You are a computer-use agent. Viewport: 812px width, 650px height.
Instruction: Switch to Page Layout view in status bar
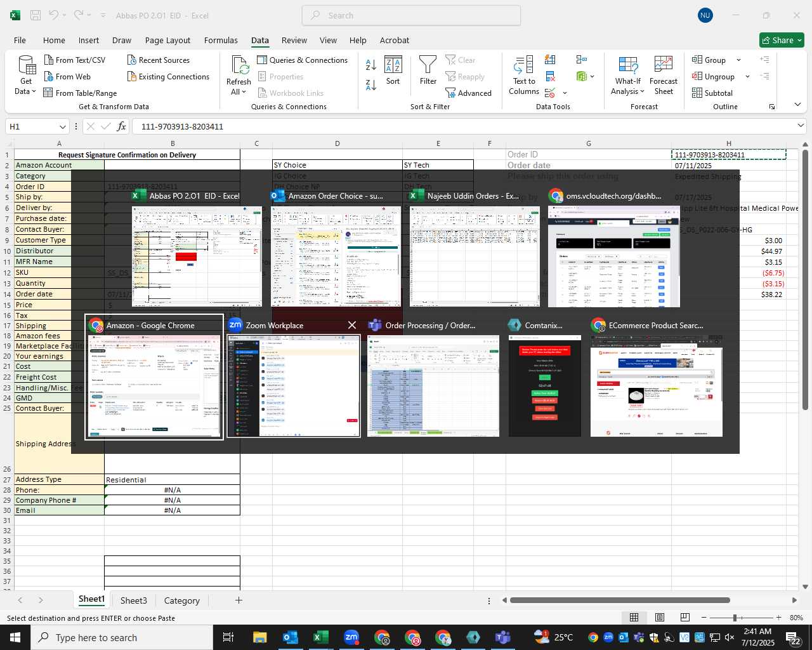pyautogui.click(x=660, y=618)
